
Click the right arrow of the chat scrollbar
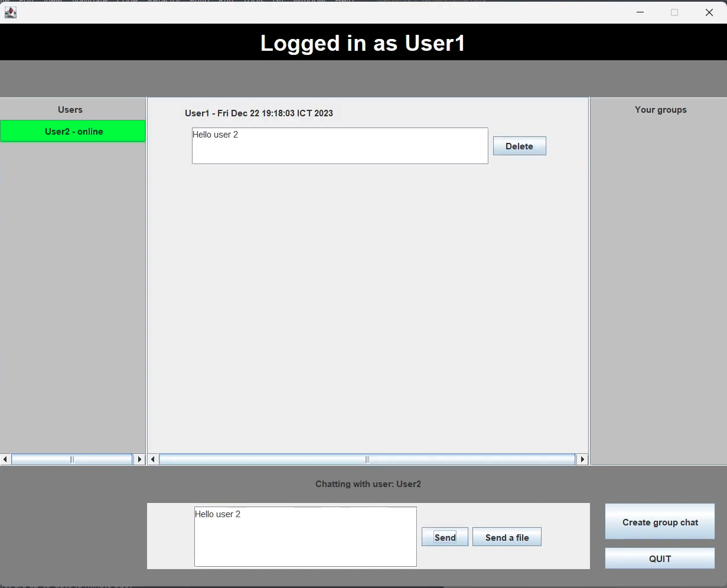coord(582,459)
